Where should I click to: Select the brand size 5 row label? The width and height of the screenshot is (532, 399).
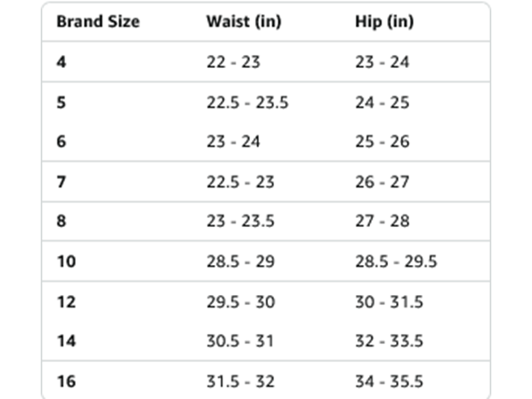coord(62,102)
